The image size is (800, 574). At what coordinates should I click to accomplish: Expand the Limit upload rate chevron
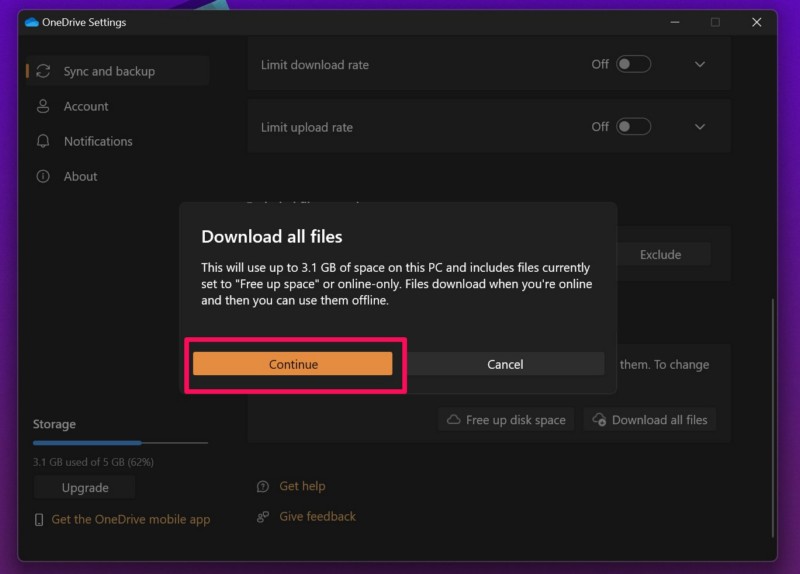coord(700,127)
